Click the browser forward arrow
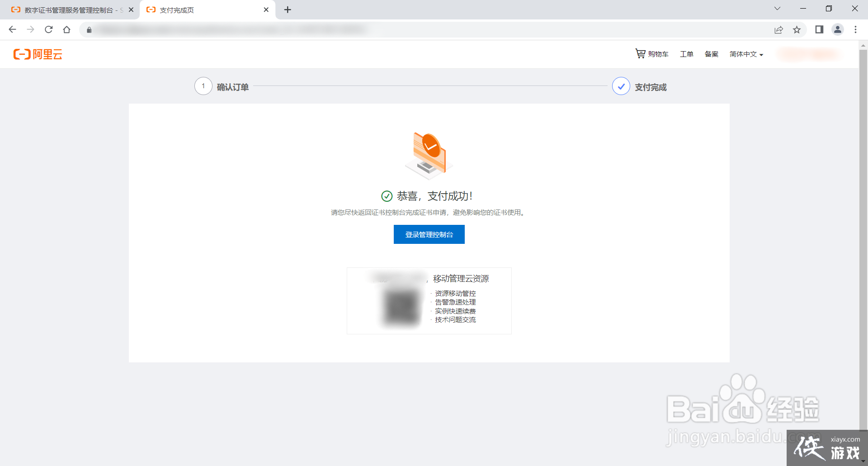The height and width of the screenshot is (466, 868). coord(30,29)
